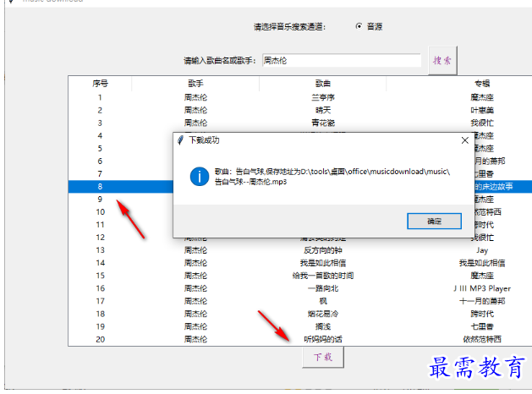The height and width of the screenshot is (394, 532).
Task: Click singer 周杰伦 in row 20
Action: point(195,339)
